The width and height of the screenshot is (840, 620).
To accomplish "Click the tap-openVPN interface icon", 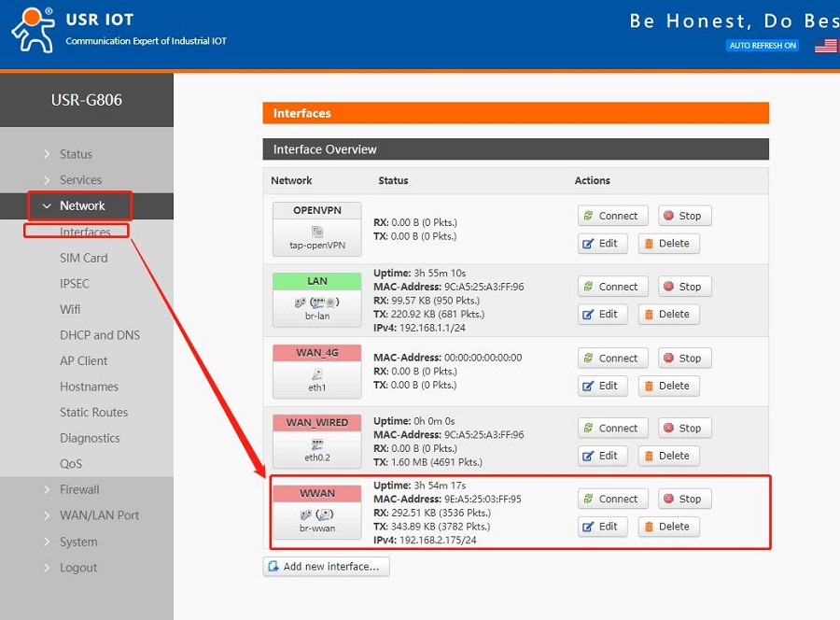I will point(317,232).
